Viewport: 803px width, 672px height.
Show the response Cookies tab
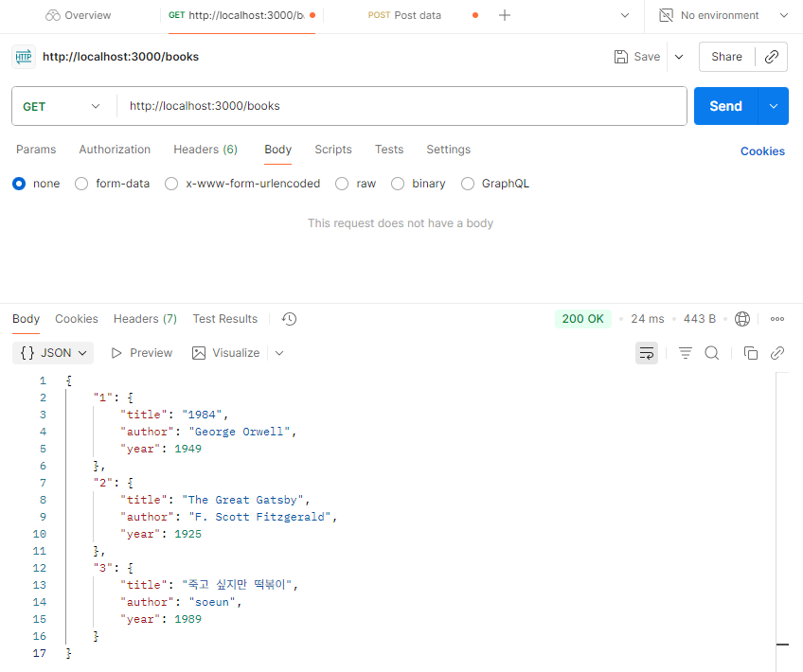tap(77, 319)
